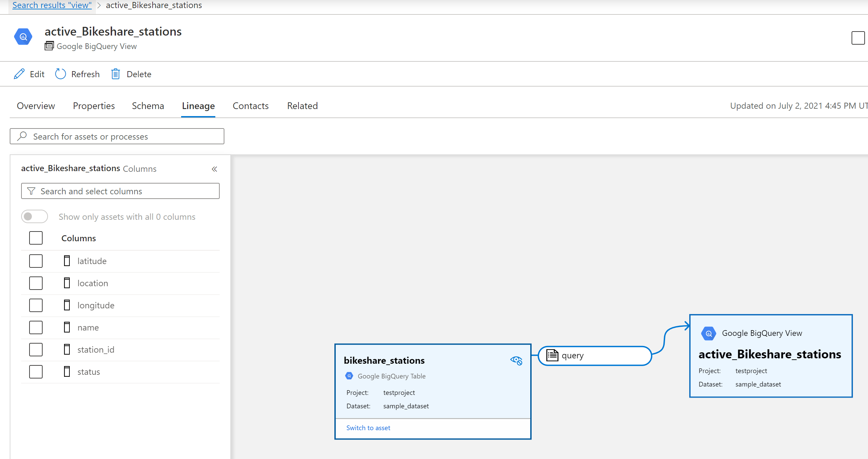Click the filter icon in column search
Screen dimensions: 868x459
click(x=32, y=191)
